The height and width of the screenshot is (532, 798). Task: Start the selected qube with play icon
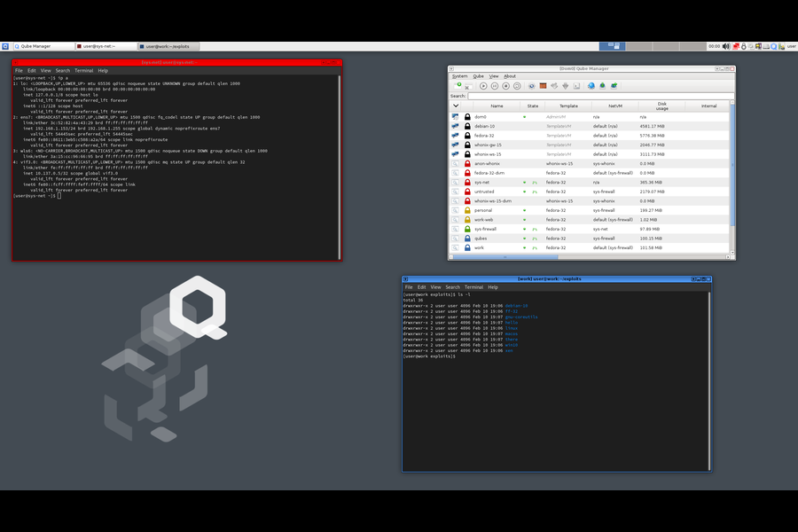(x=483, y=86)
